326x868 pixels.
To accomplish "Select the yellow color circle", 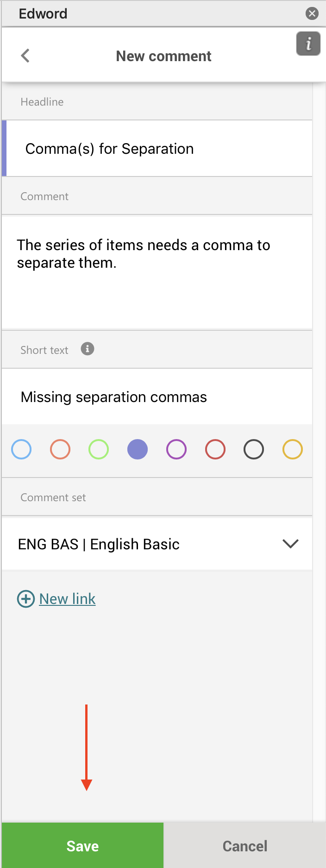I will [293, 449].
